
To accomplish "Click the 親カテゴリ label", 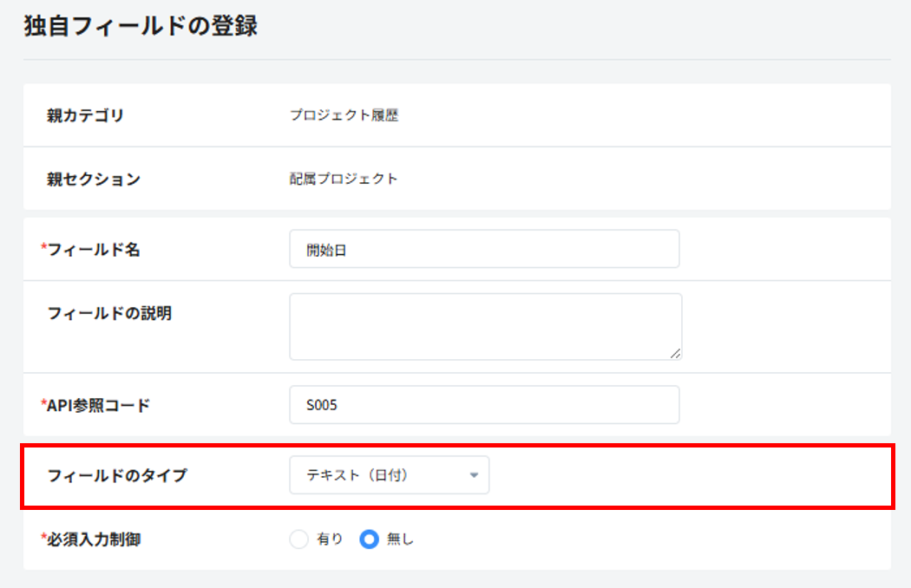I will (x=85, y=115).
